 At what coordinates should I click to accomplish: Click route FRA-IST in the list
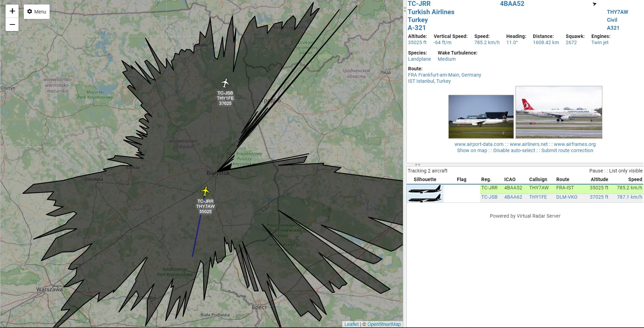tap(565, 188)
